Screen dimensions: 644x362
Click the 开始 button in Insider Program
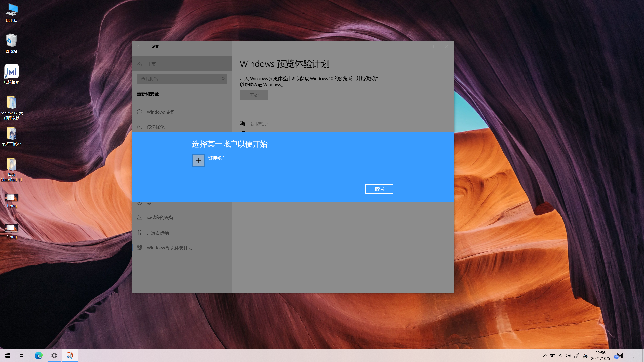(x=254, y=95)
